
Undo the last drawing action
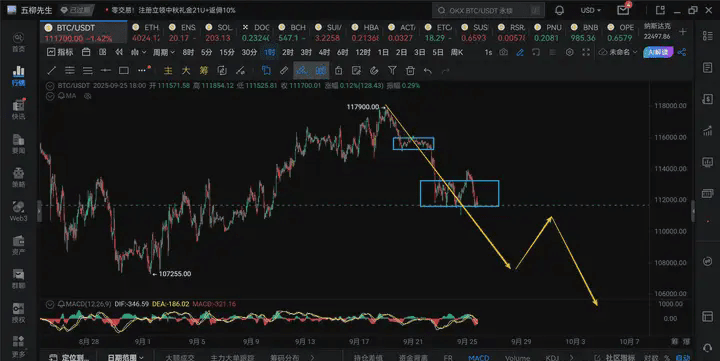click(x=428, y=70)
